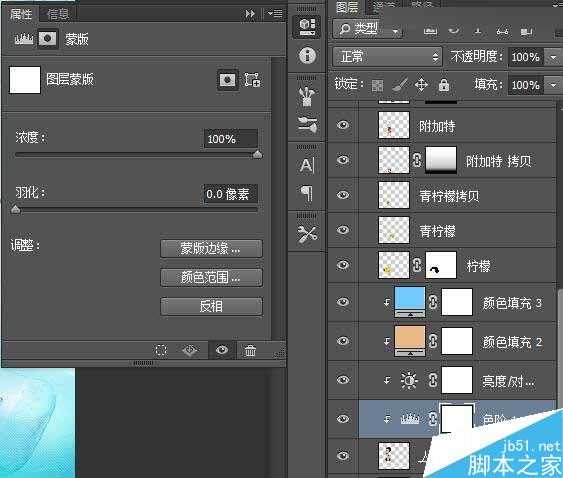Click the 羽化 feather slider handle
Screen dimensions: 563x478
pyautogui.click(x=15, y=209)
